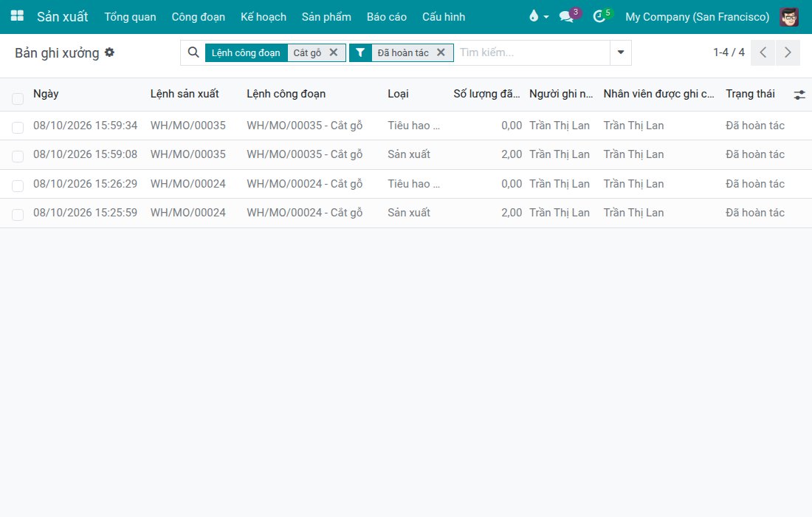Viewport: 812px width, 517px height.
Task: Open the user avatar menu
Action: click(x=789, y=17)
